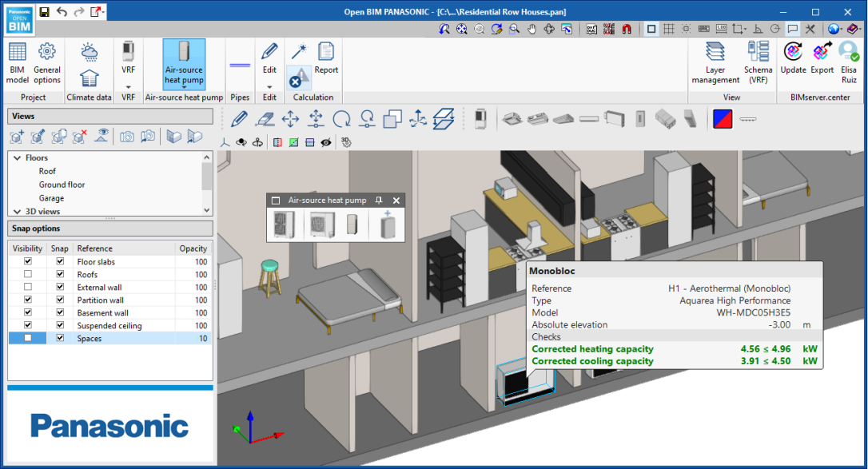This screenshot has width=868, height=469.
Task: Toggle Basement wall snap checkbox
Action: pyautogui.click(x=60, y=312)
